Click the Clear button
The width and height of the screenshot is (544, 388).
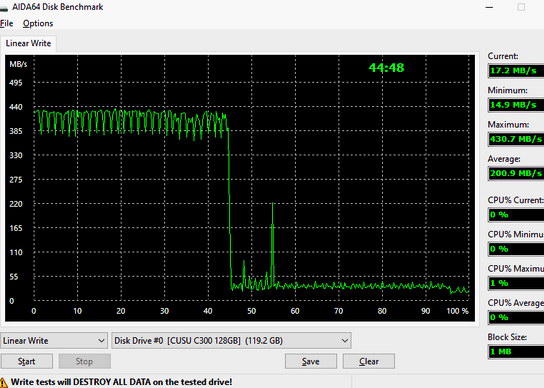pos(368,361)
